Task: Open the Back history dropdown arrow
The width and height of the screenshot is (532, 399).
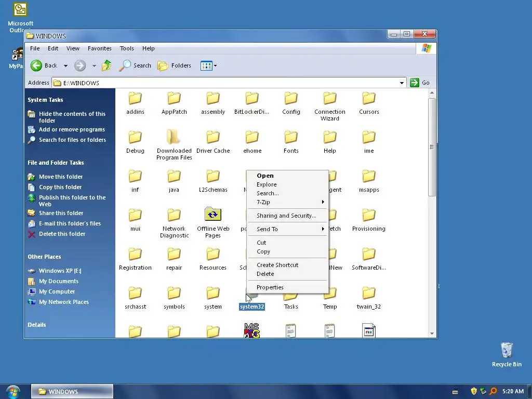Action: (65, 66)
